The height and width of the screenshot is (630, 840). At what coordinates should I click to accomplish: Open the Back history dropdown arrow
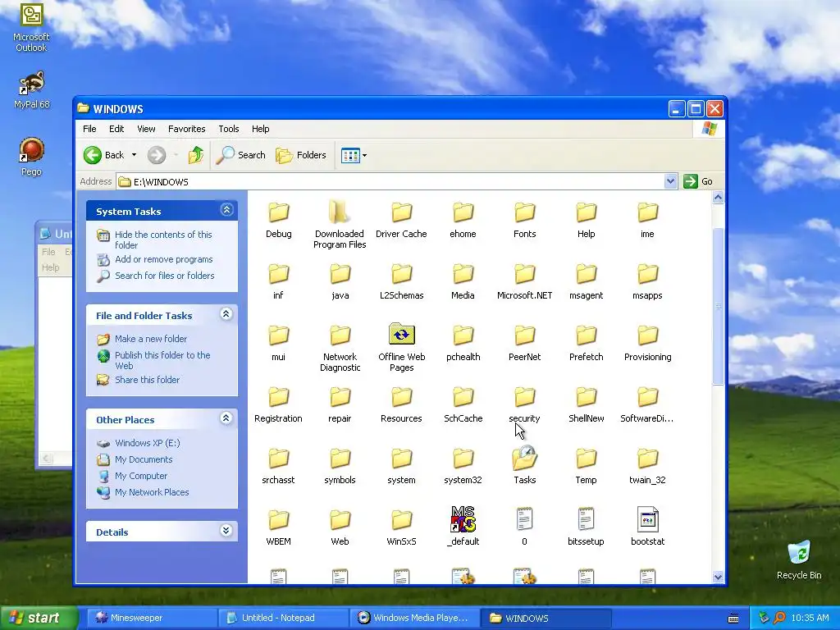134,155
